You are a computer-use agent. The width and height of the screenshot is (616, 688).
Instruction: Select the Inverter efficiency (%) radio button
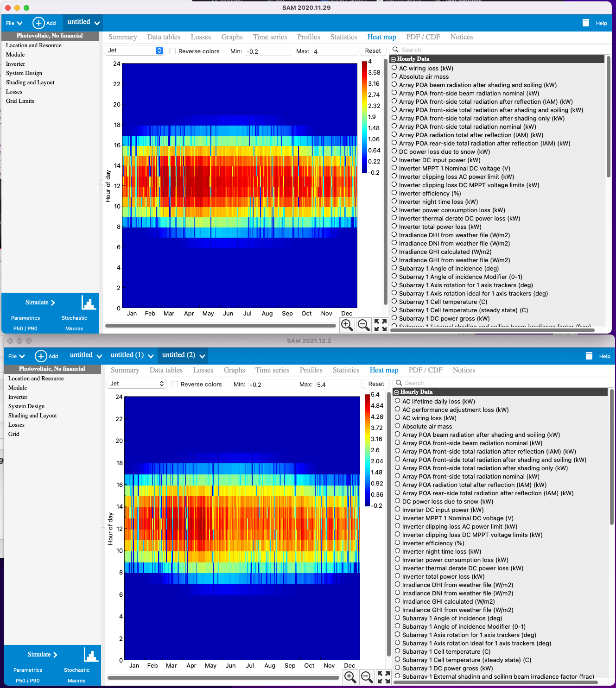pyautogui.click(x=394, y=193)
